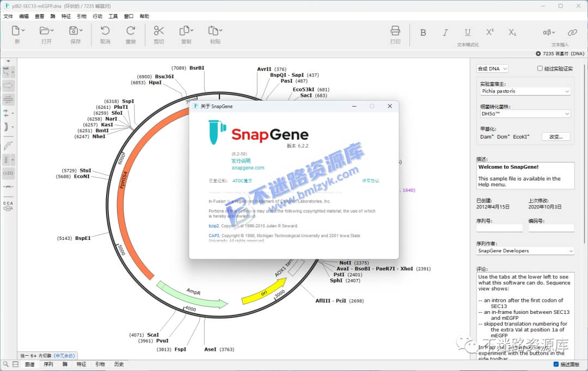
Task: Expand the Open file dropdown arrow
Action: click(52, 30)
